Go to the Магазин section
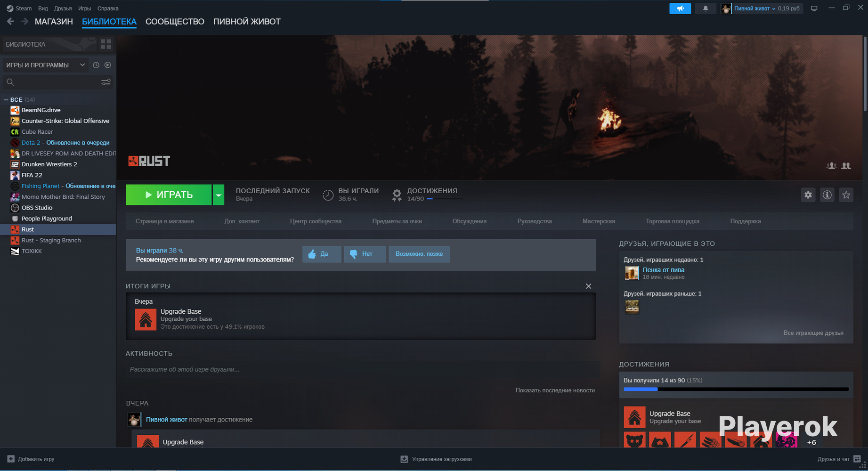The width and height of the screenshot is (868, 471). coord(54,22)
